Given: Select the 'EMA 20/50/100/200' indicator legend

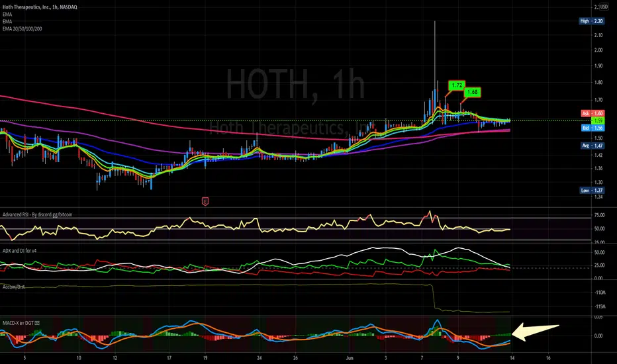Looking at the screenshot, I should (22, 28).
